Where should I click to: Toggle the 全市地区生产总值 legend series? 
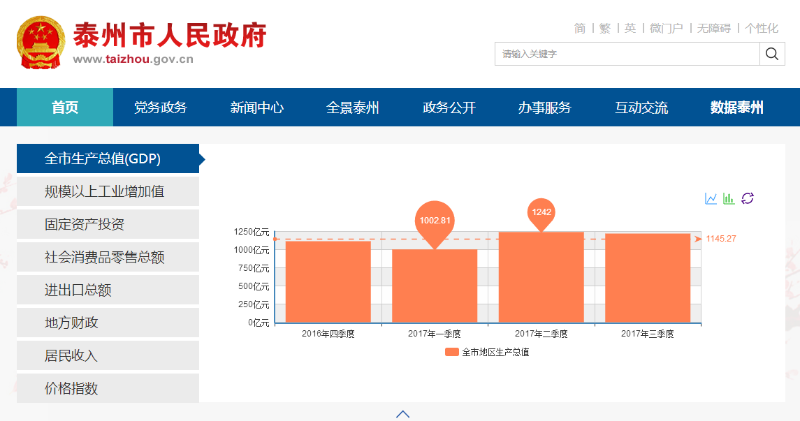click(x=488, y=352)
